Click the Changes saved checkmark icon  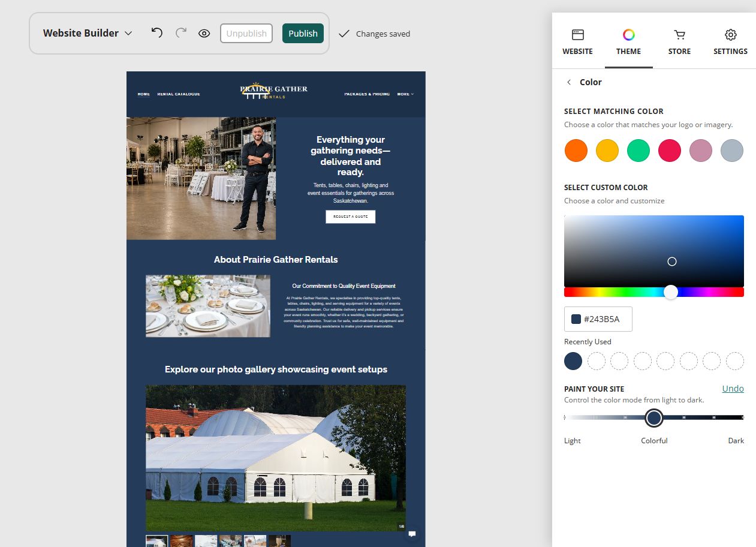point(344,34)
